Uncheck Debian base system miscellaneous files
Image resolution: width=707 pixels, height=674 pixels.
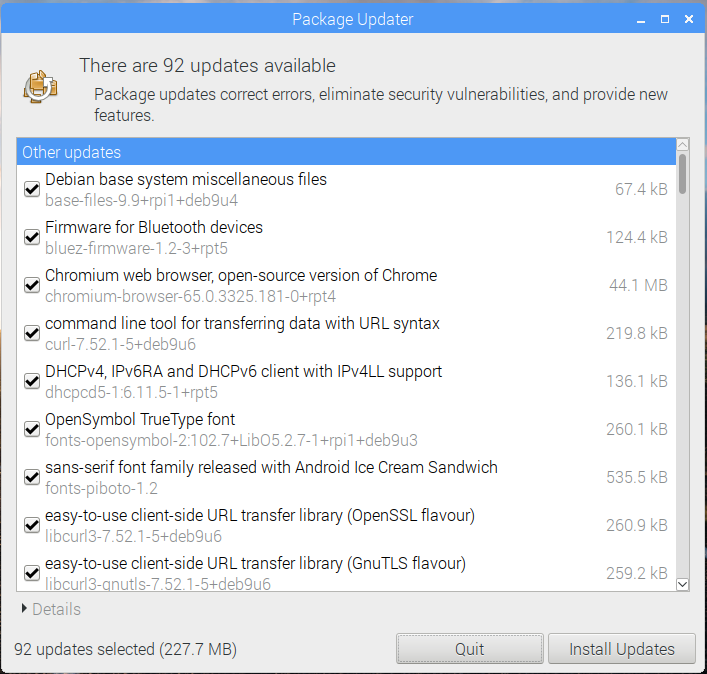[32, 189]
